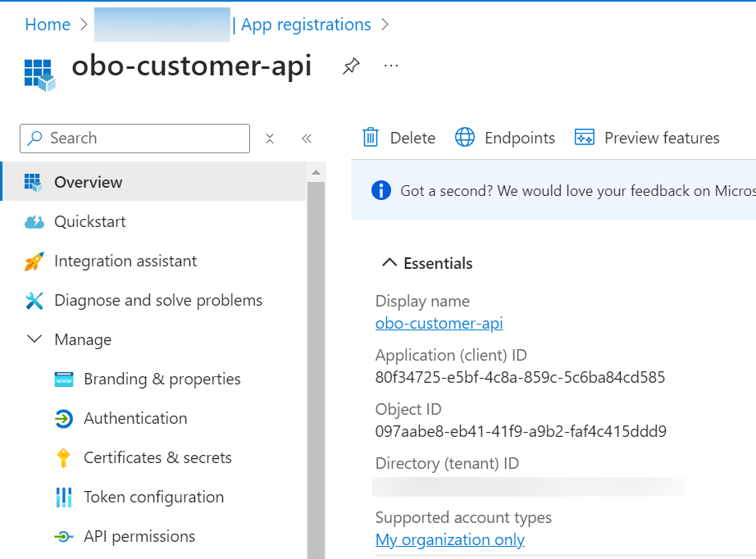The width and height of the screenshot is (756, 559).
Task: Click the feedback banner message text
Action: pos(578,191)
